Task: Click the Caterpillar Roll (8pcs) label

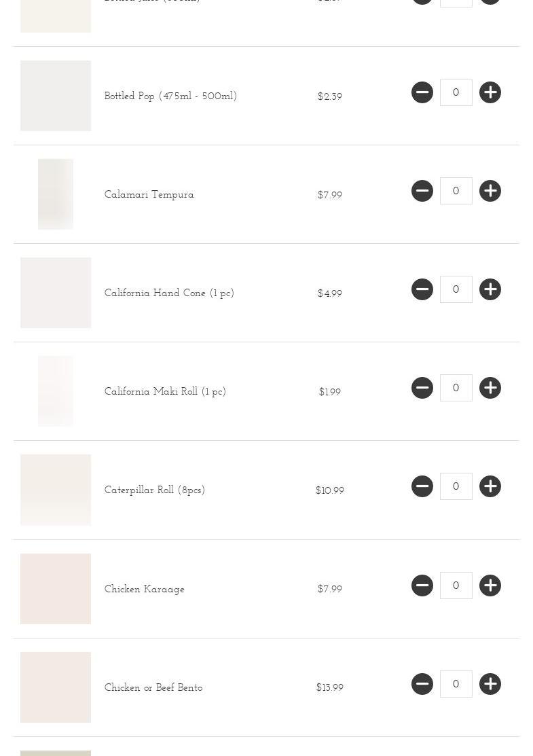Action: 155,490
